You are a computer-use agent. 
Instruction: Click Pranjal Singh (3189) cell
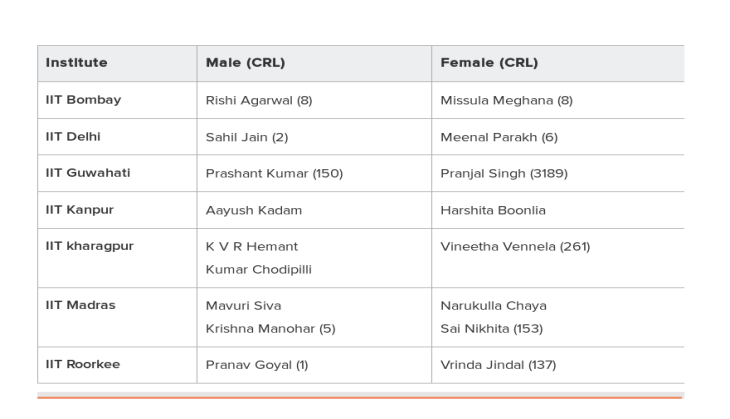[504, 174]
